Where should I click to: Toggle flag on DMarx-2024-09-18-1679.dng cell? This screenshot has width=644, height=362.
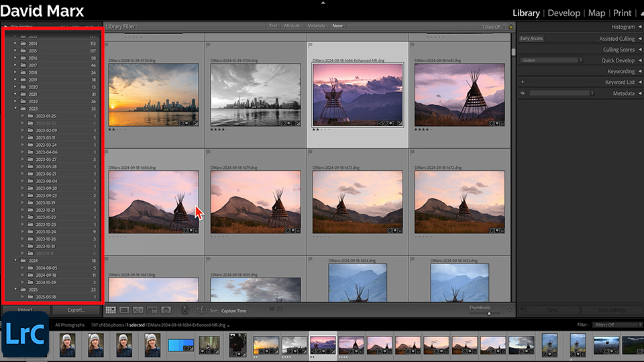tap(208, 152)
